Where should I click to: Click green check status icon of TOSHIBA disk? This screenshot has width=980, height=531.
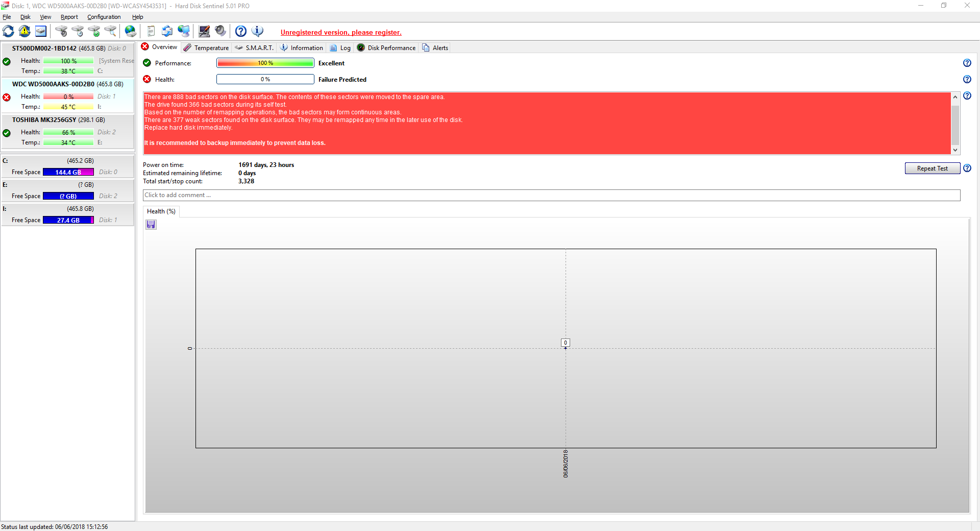[x=7, y=133]
